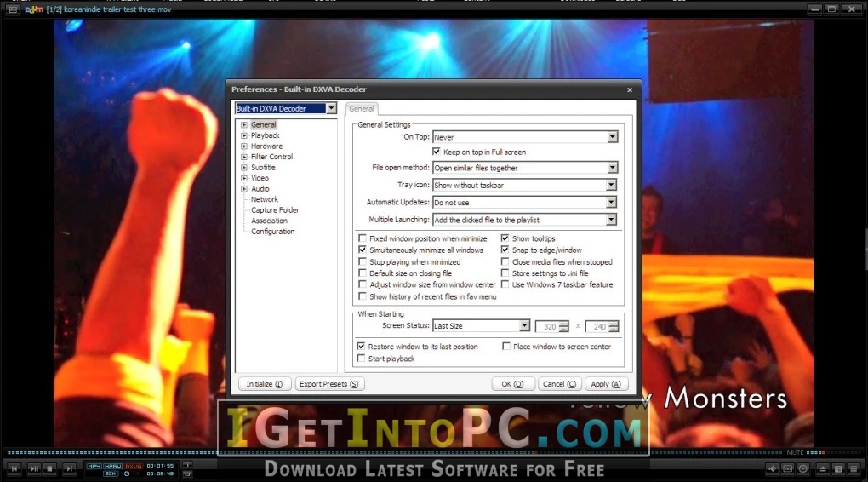Click the Export Presets (S) button

[x=329, y=384]
